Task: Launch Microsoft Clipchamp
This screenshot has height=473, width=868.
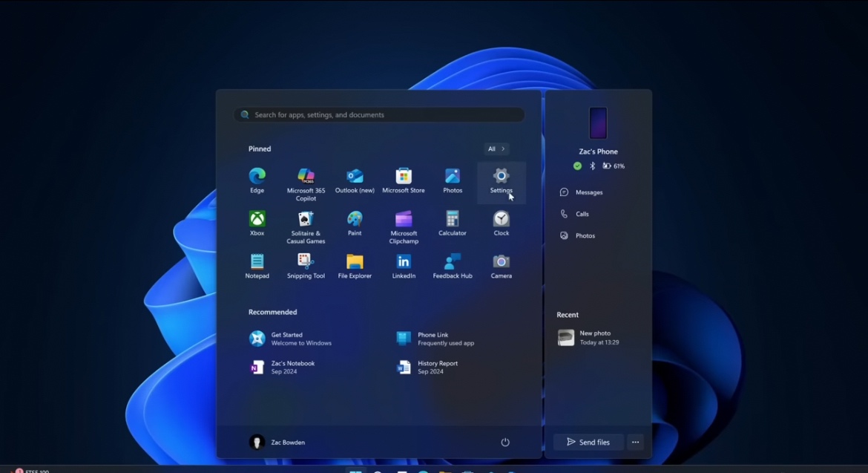Action: point(404,228)
